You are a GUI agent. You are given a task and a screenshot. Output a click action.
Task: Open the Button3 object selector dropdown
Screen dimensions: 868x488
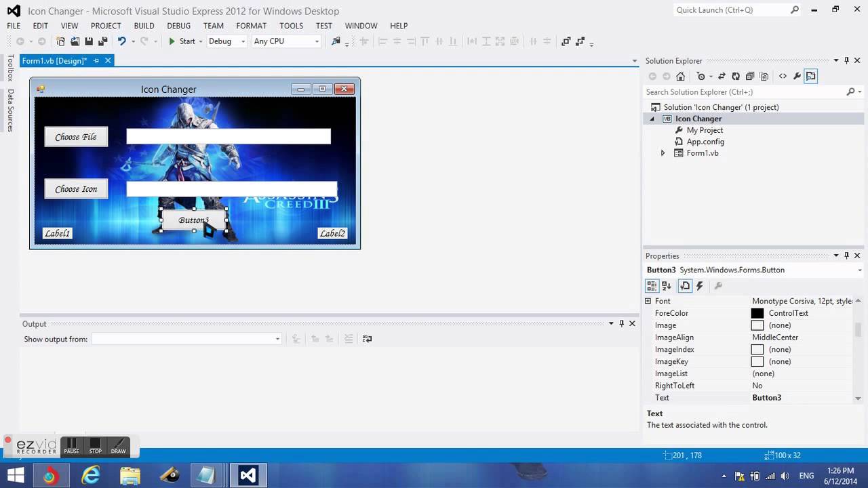pyautogui.click(x=859, y=270)
